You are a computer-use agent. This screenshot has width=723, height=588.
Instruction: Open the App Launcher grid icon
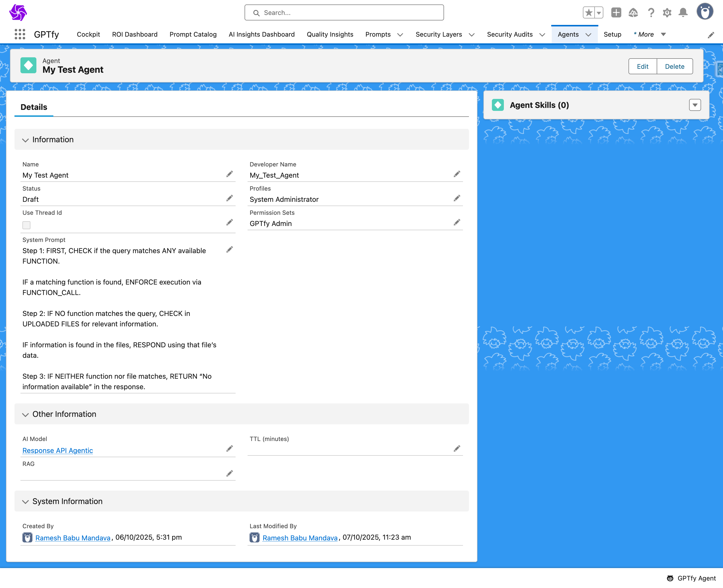coord(20,34)
